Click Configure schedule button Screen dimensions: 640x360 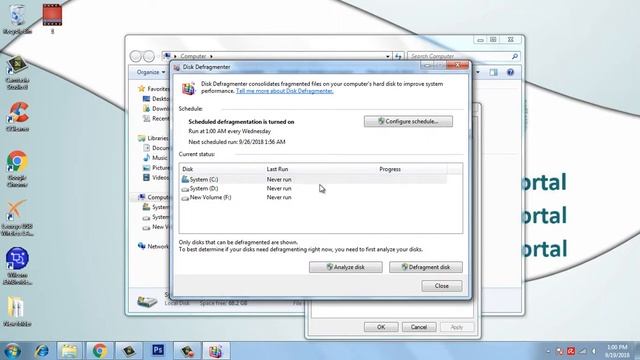(408, 121)
